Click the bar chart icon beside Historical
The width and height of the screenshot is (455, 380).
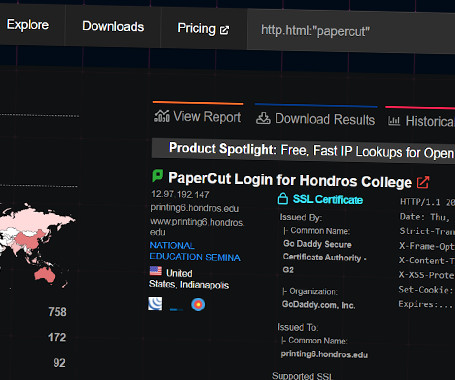click(x=394, y=121)
